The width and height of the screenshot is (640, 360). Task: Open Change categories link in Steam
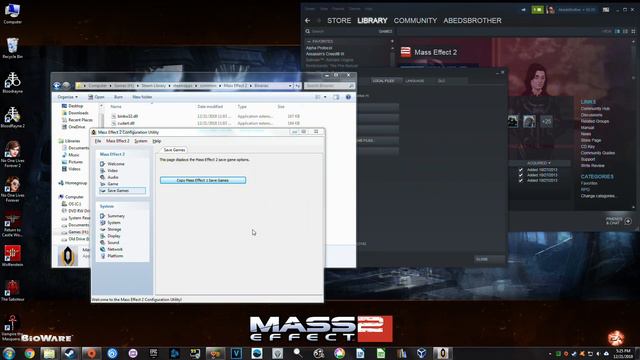point(598,196)
